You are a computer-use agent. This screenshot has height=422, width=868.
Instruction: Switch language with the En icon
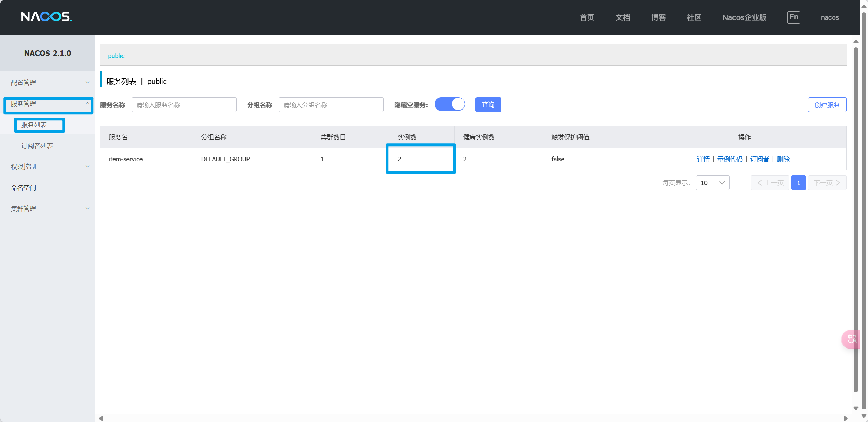coord(793,17)
